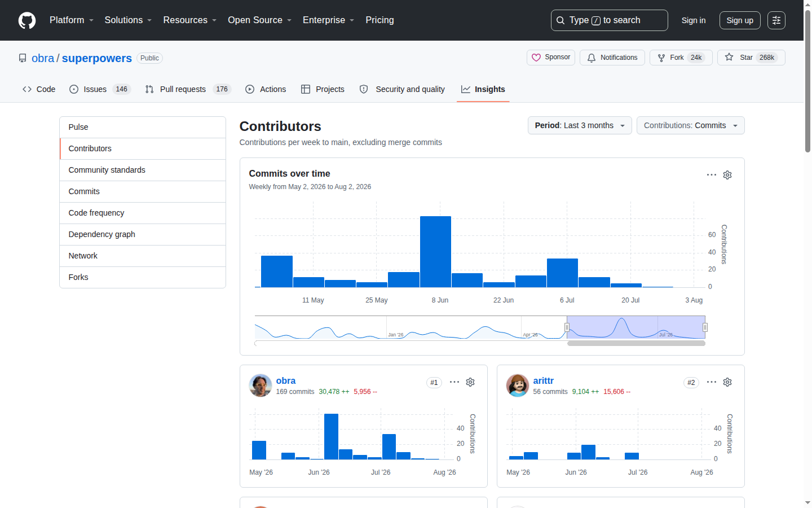Open the Contributions: Commits dropdown

(x=691, y=125)
